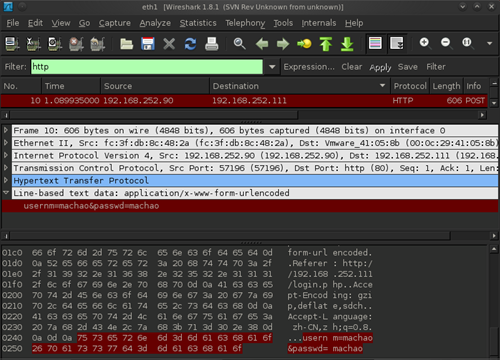Sort by the No. column header

(21, 86)
